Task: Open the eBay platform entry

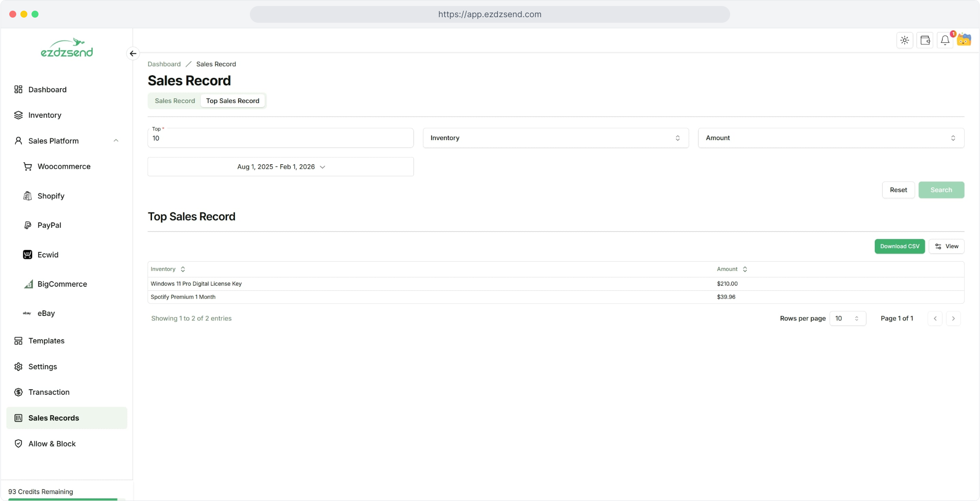Action: pos(46,313)
